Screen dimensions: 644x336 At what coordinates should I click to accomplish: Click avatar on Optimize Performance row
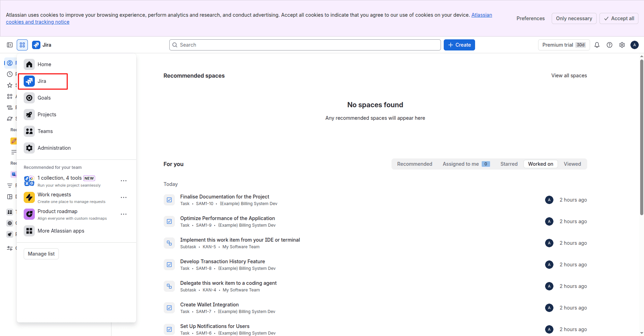coord(549,221)
